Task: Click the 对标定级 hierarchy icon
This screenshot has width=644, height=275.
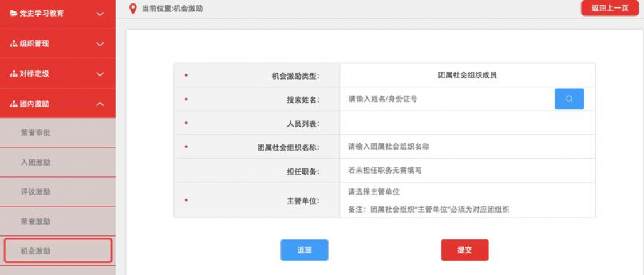Action: tap(14, 74)
